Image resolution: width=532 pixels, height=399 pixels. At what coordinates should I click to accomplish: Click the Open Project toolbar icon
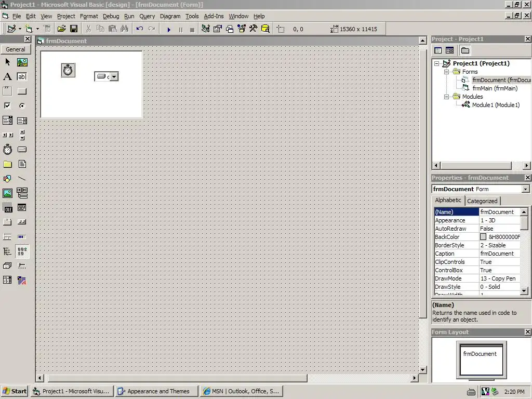[x=61, y=29]
